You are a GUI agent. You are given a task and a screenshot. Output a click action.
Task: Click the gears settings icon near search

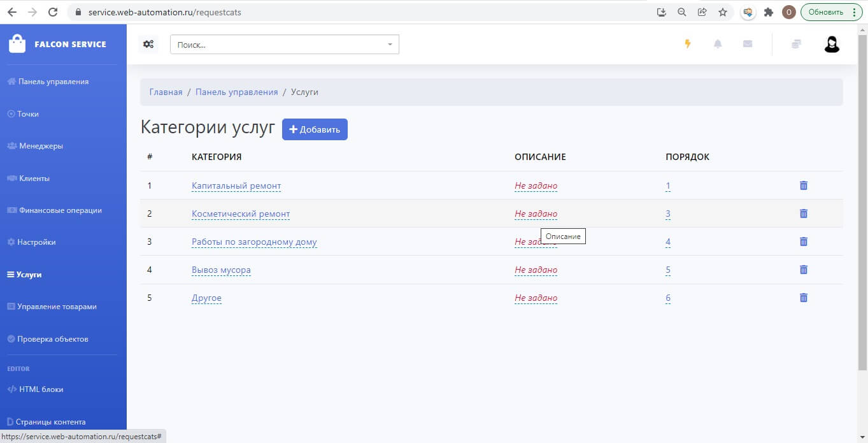[148, 44]
